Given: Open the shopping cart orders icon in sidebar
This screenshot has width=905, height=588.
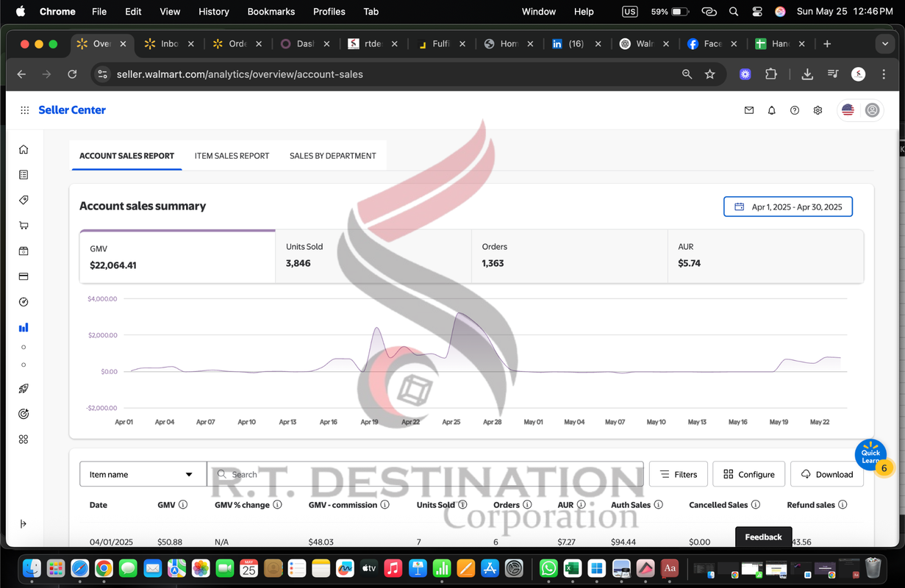Looking at the screenshot, I should (x=24, y=226).
